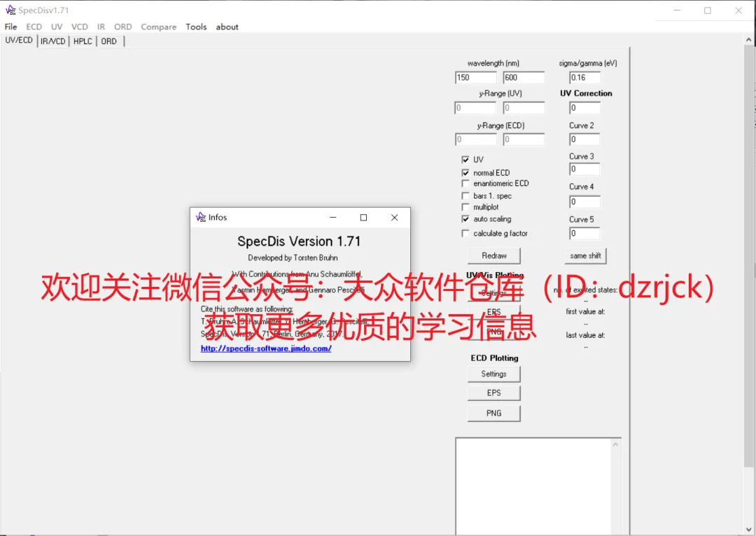Click the Curve 2 input field
This screenshot has height=536, width=756.
pos(584,139)
